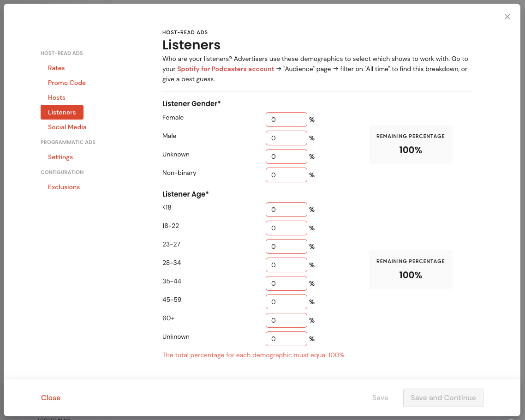Open the Spotify for Podcasters account link
The height and width of the screenshot is (420, 525).
coord(226,69)
